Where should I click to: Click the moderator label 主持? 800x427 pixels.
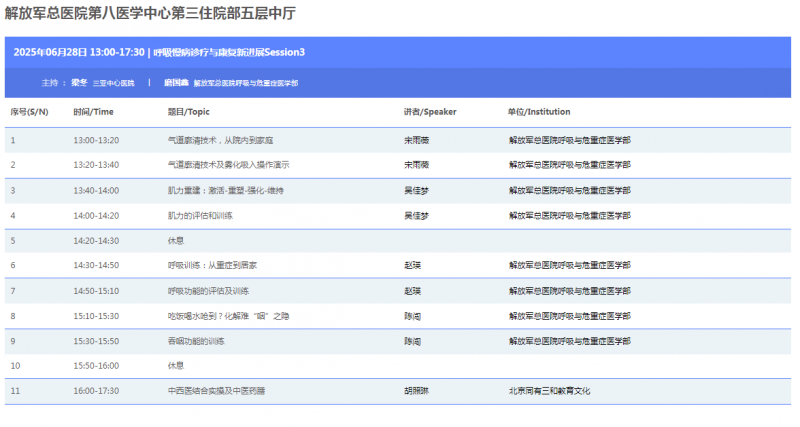49,83
